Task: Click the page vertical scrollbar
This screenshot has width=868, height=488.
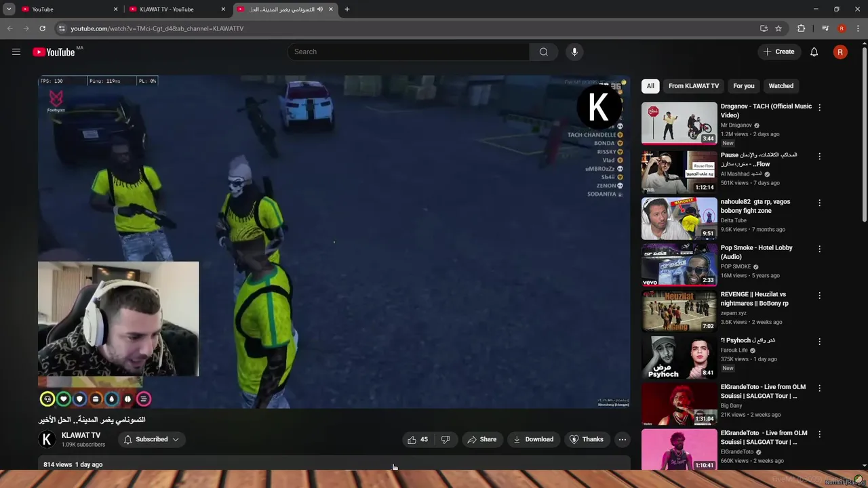Action: pyautogui.click(x=864, y=136)
